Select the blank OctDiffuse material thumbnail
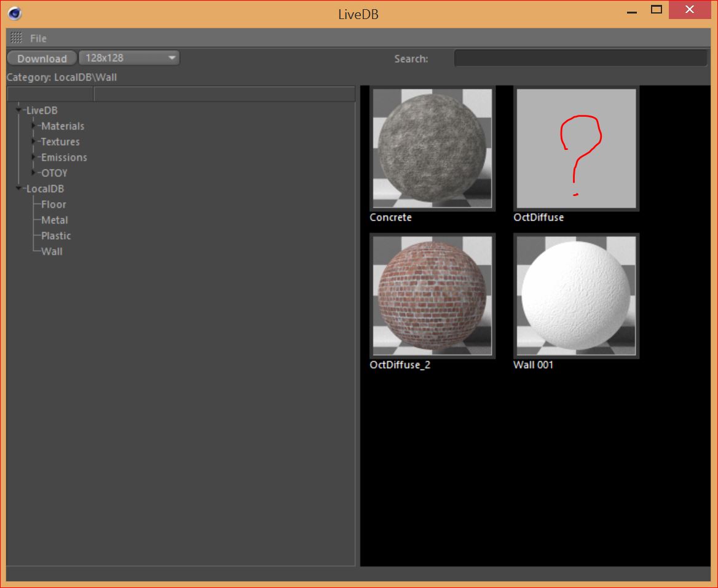The height and width of the screenshot is (588, 718). click(576, 148)
